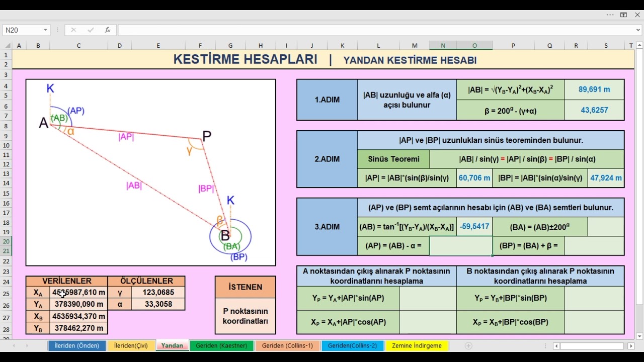Click the Name Box showing N20
Screen dimensions: 644x362
tap(22, 30)
